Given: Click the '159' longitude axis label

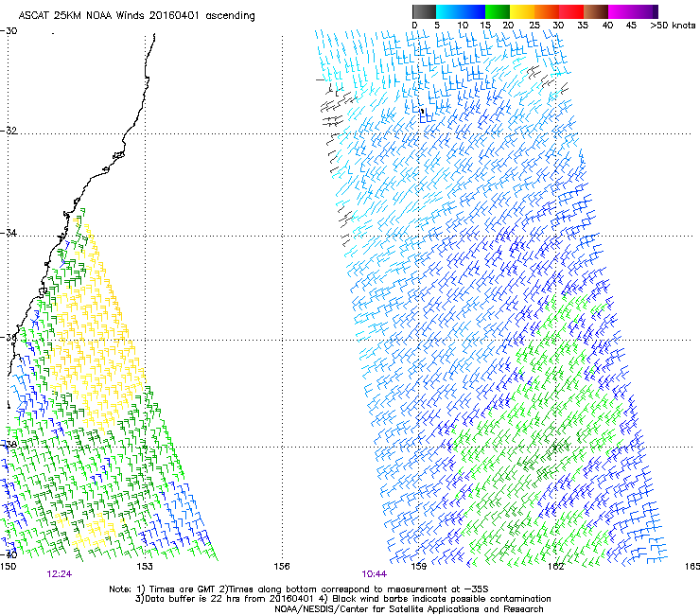Looking at the screenshot, I should (x=418, y=567).
